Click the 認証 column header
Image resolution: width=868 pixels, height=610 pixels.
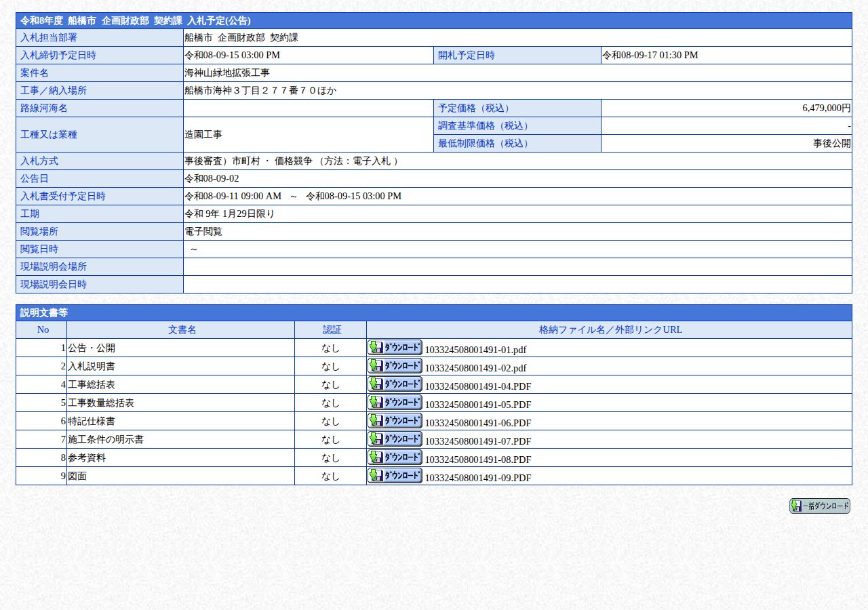click(331, 330)
